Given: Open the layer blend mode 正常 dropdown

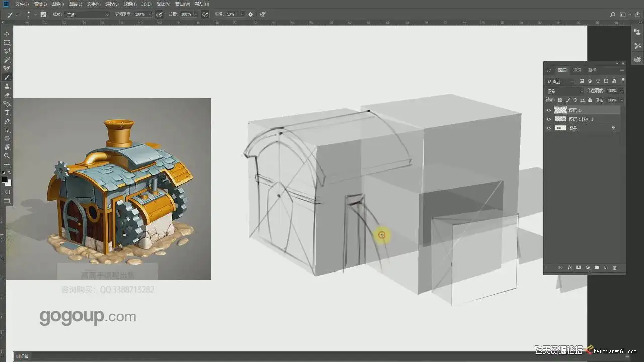Looking at the screenshot, I should coord(565,91).
